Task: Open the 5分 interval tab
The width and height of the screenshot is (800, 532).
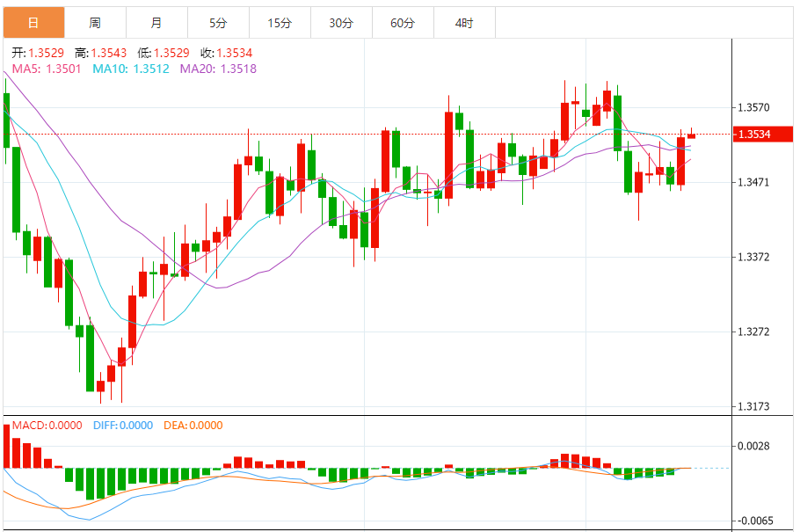Action: 218,23
